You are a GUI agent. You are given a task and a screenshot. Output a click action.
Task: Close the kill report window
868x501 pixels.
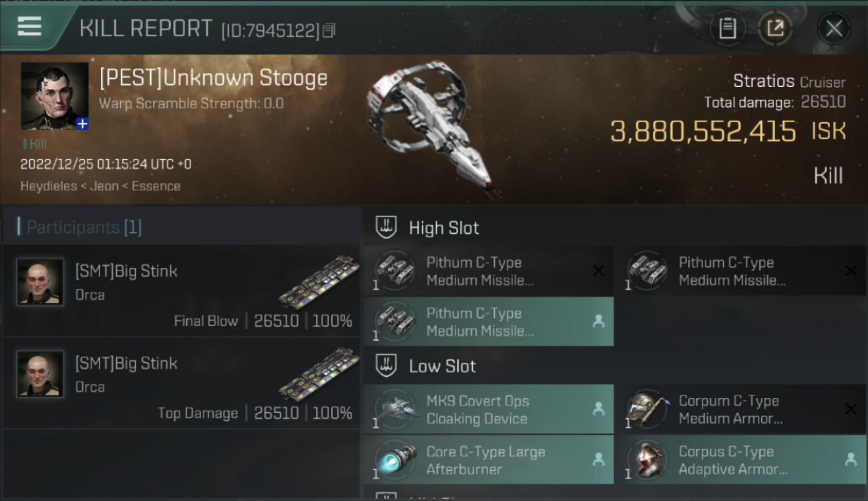pos(834,28)
